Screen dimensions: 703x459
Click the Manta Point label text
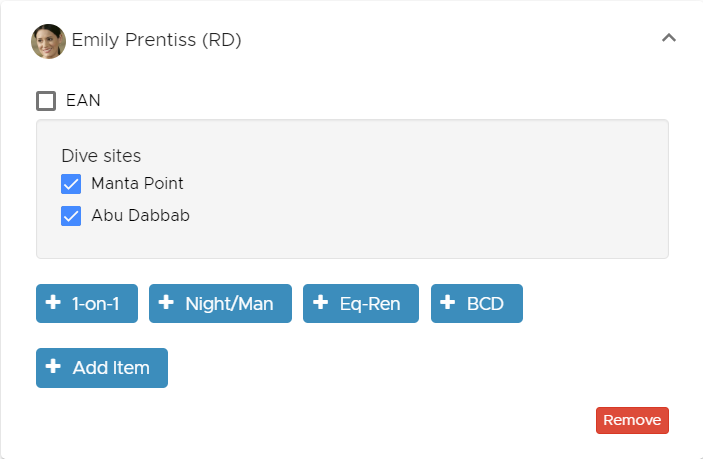(x=137, y=183)
